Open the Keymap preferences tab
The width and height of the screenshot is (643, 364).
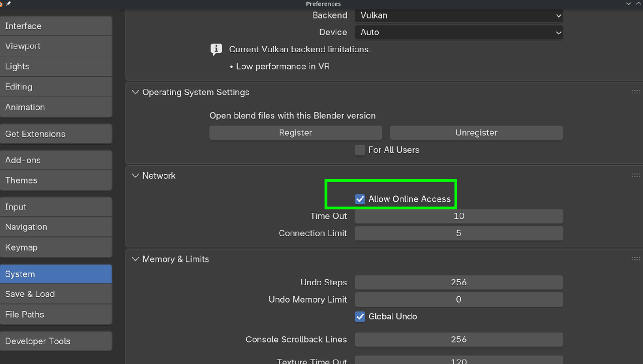click(56, 248)
